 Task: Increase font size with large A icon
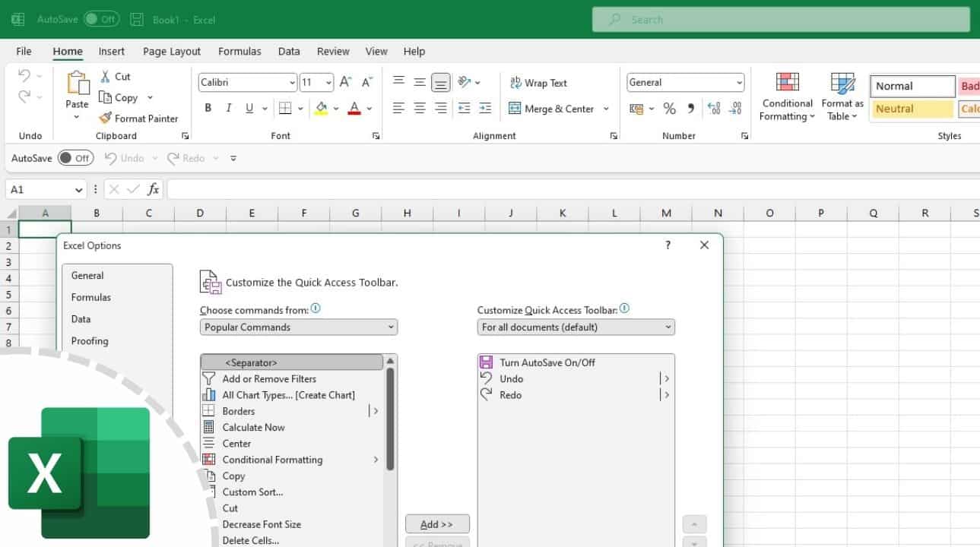345,82
